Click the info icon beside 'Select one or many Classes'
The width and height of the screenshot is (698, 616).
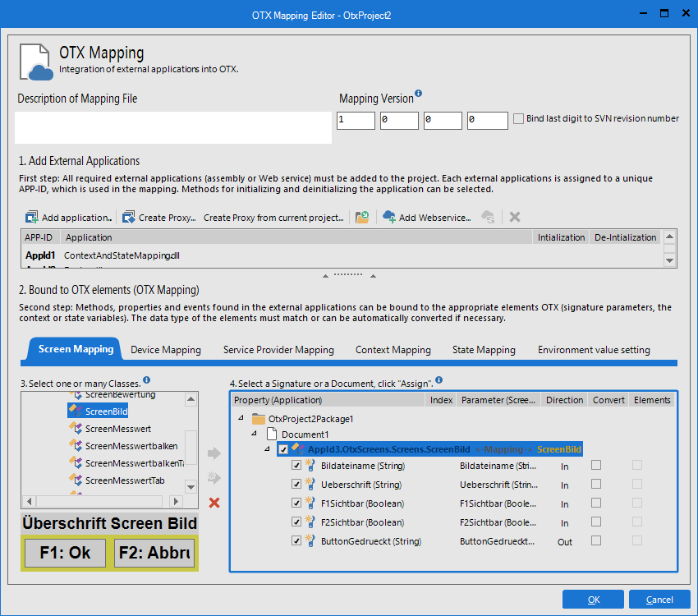click(146, 380)
